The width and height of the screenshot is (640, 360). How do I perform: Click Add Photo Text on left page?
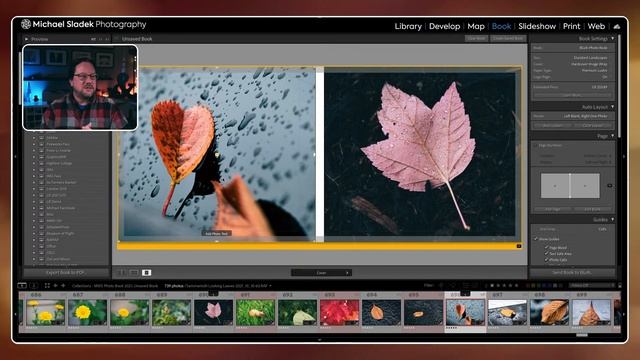pos(216,233)
